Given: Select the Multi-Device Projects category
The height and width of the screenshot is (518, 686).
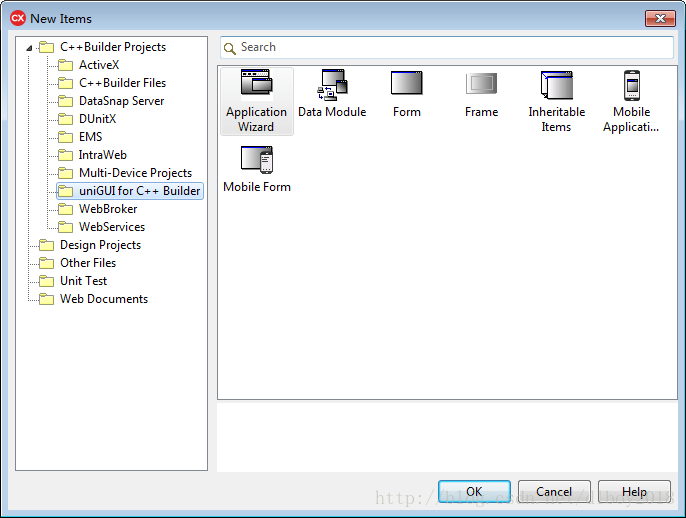Looking at the screenshot, I should pos(135,173).
